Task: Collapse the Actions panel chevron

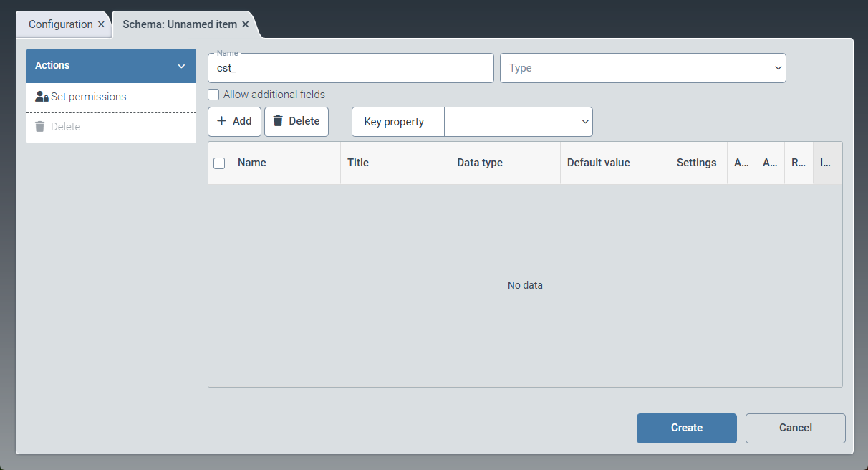Action: 181,66
